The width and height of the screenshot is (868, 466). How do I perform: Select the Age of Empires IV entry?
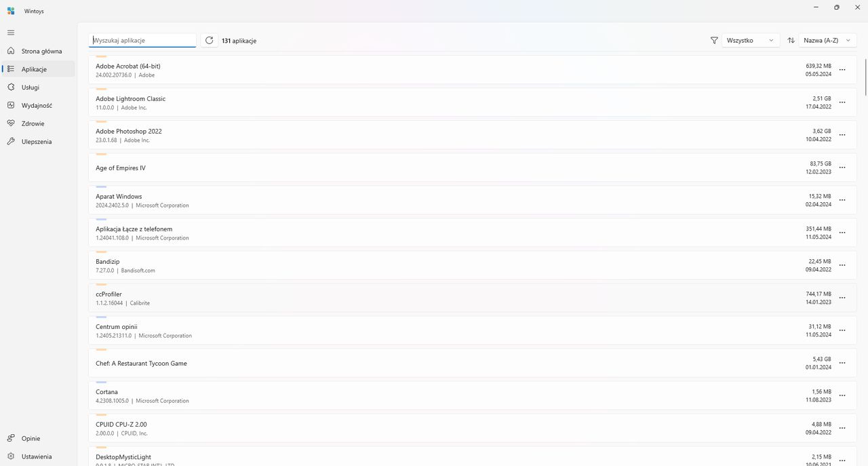click(473, 168)
